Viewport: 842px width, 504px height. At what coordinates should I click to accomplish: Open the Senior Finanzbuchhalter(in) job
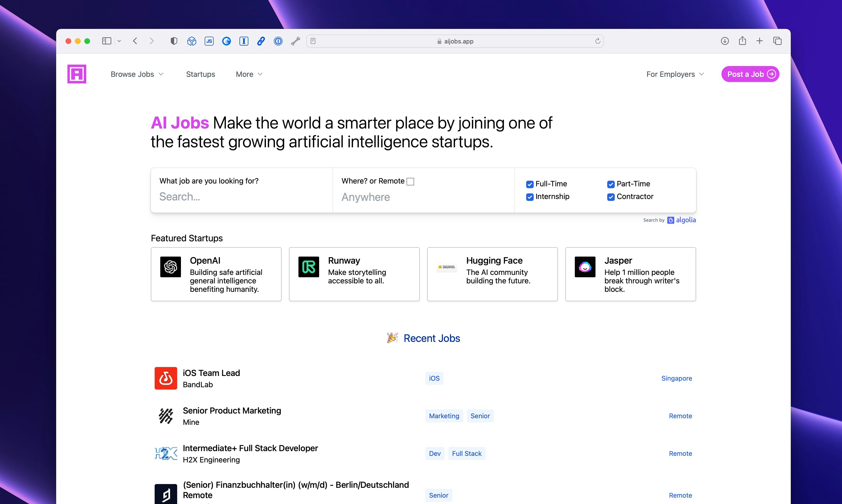[296, 490]
